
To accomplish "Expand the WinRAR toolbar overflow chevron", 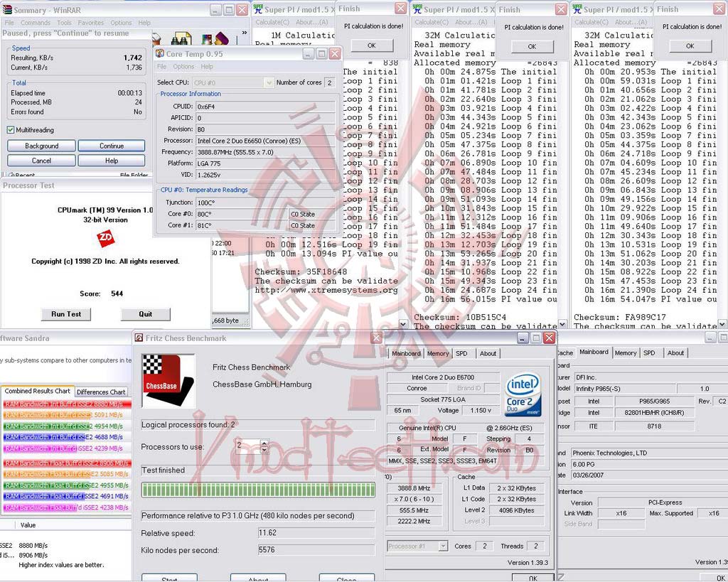I will pos(245,33).
